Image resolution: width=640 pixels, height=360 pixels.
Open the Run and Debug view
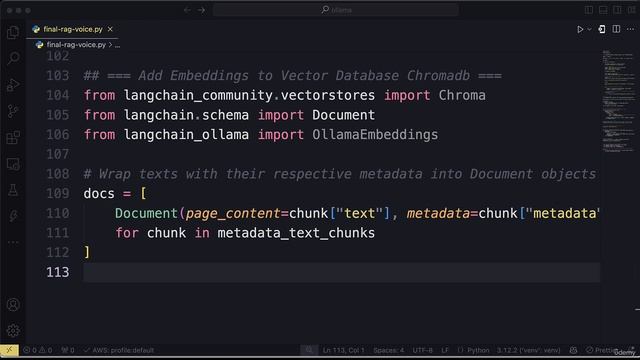(13, 84)
